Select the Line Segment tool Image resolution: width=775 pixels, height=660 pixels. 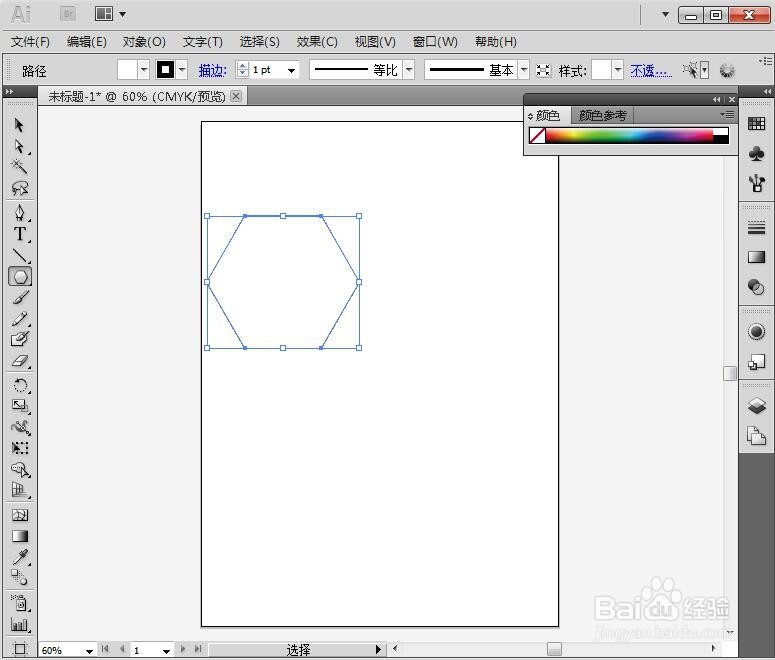(x=20, y=255)
